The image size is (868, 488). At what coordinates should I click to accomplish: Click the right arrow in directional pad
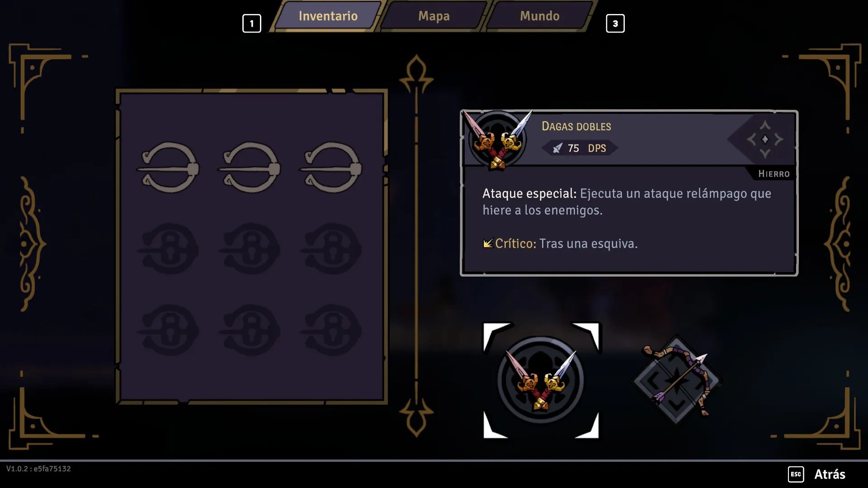click(x=778, y=139)
